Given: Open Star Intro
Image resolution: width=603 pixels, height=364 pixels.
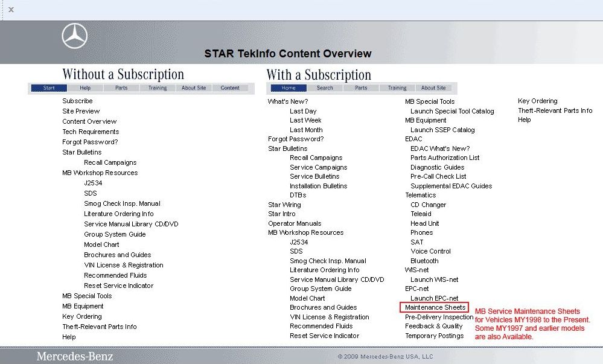Looking at the screenshot, I should click(281, 214).
